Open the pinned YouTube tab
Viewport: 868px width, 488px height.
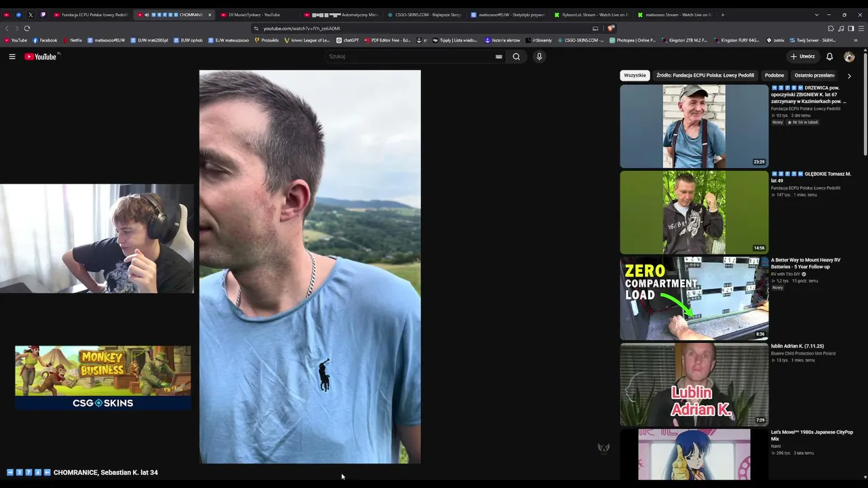click(x=7, y=15)
